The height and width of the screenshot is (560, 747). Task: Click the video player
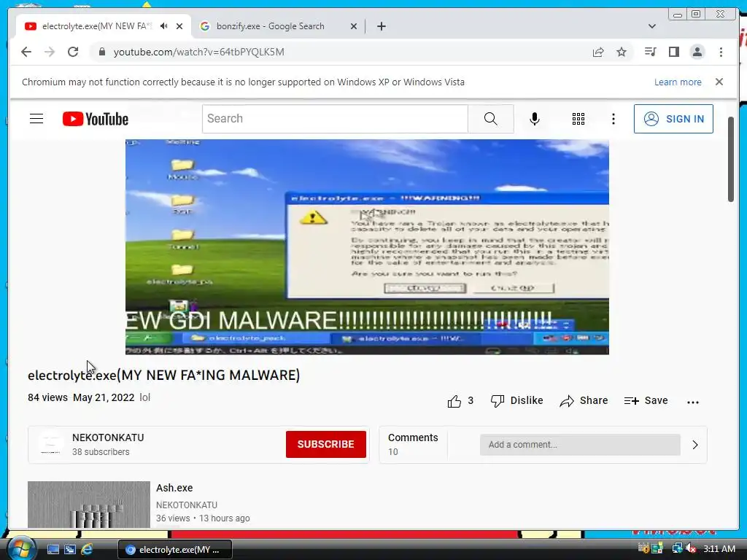pos(367,246)
